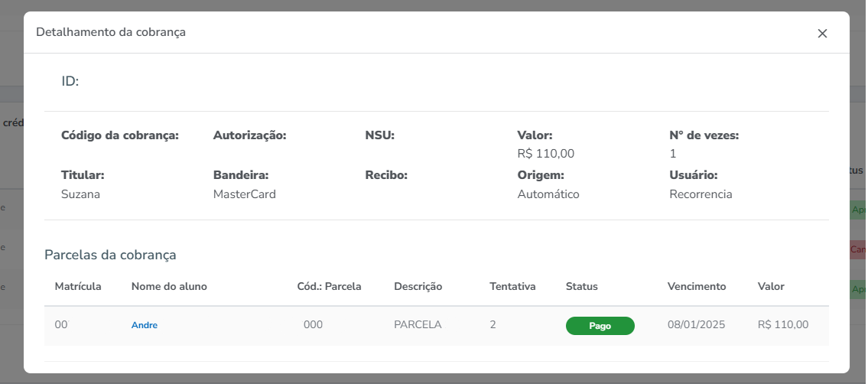This screenshot has width=868, height=384.
Task: Click the ID label at dialog top
Action: pyautogui.click(x=70, y=81)
